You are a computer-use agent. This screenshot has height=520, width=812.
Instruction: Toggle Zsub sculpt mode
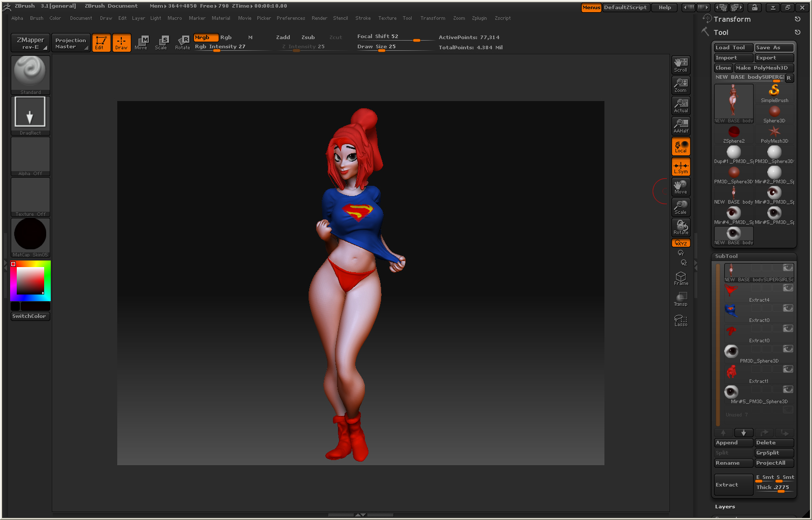coord(308,38)
